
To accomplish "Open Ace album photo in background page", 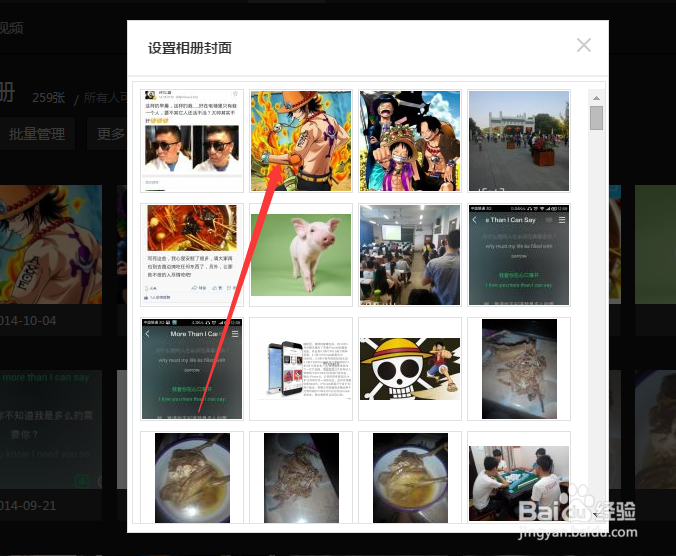I will (x=51, y=244).
